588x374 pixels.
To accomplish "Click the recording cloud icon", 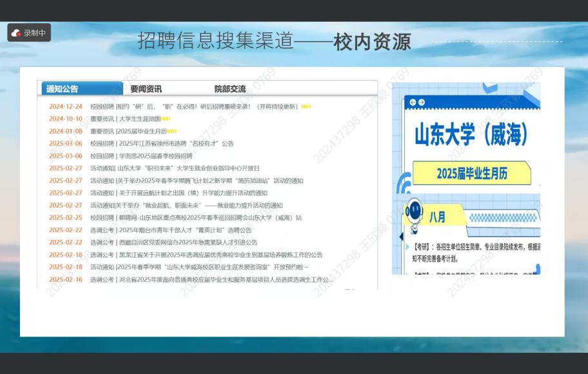I will click(x=16, y=33).
